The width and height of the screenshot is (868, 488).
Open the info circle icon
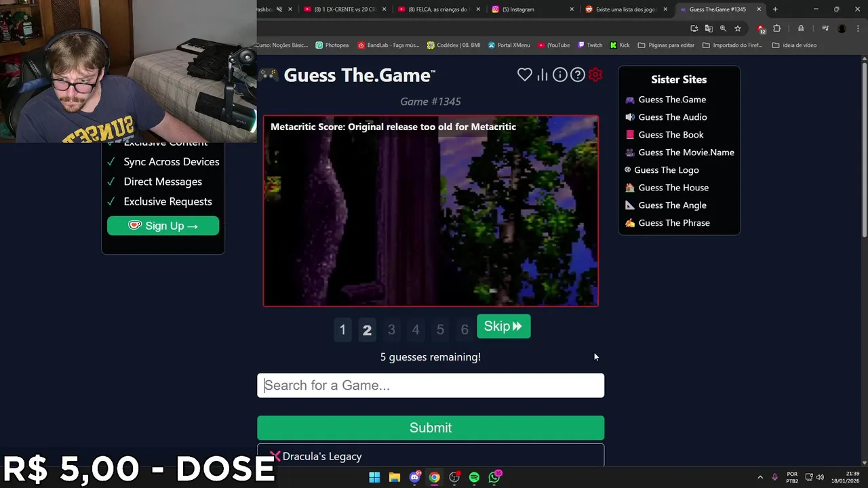559,75
